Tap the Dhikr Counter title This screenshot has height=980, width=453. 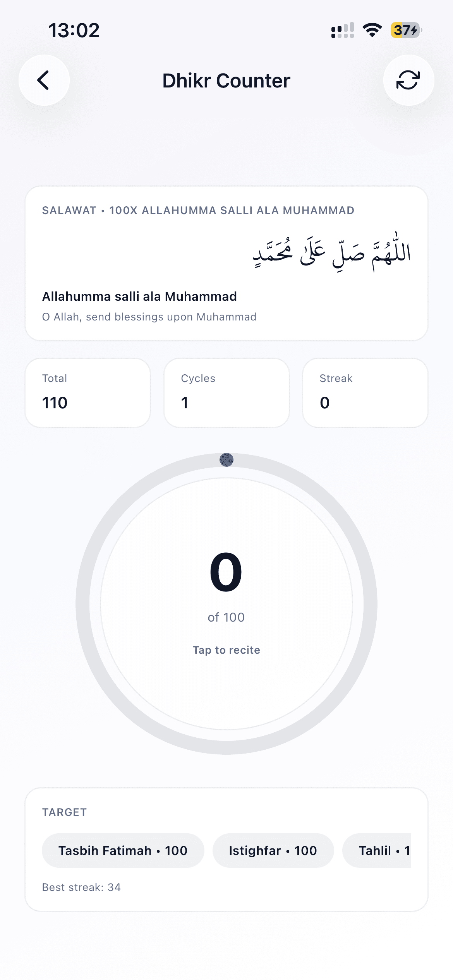[226, 81]
